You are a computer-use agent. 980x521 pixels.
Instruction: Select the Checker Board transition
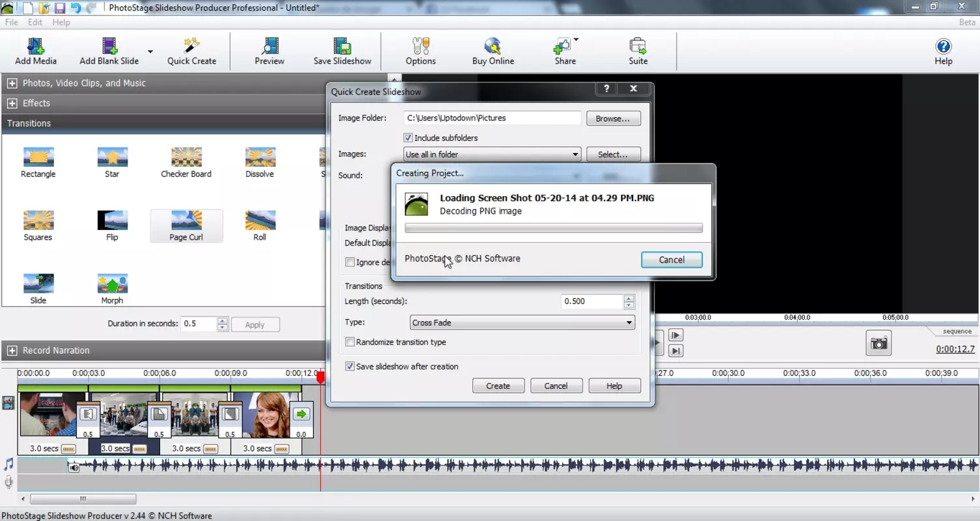186,163
